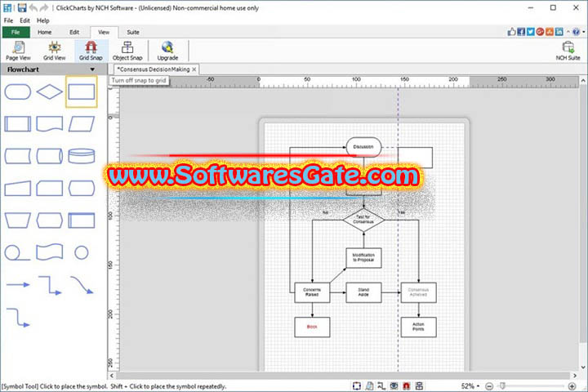This screenshot has width=588, height=392.
Task: Choose the display shape
Action: click(x=82, y=189)
